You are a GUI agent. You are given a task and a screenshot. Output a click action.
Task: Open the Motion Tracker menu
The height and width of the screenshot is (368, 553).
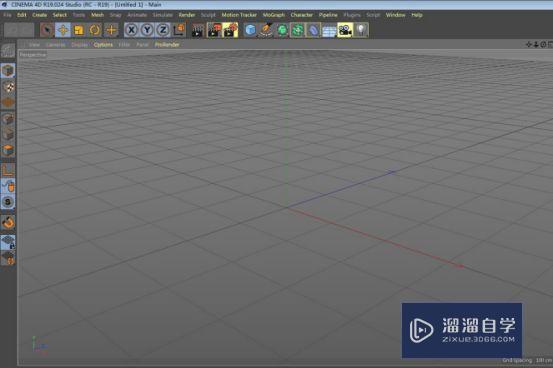[239, 15]
